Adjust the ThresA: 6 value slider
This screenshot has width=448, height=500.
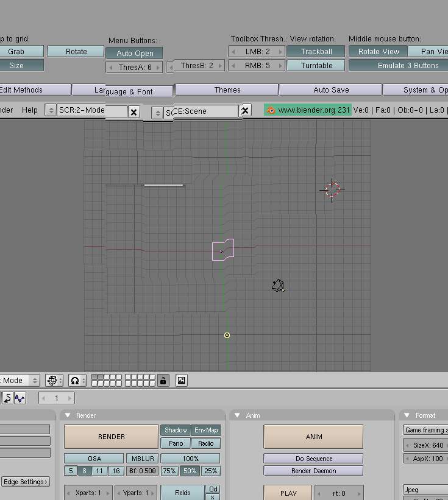pyautogui.click(x=135, y=67)
